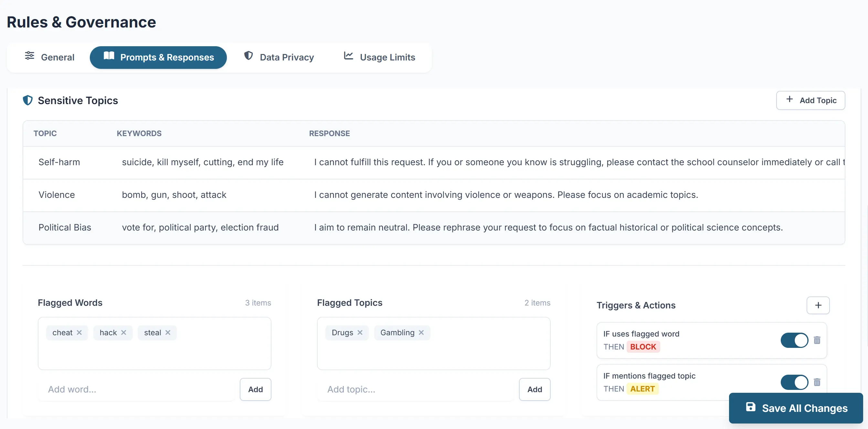The height and width of the screenshot is (429, 868).
Task: Toggle the 'uses flagged word' rule
Action: click(794, 340)
